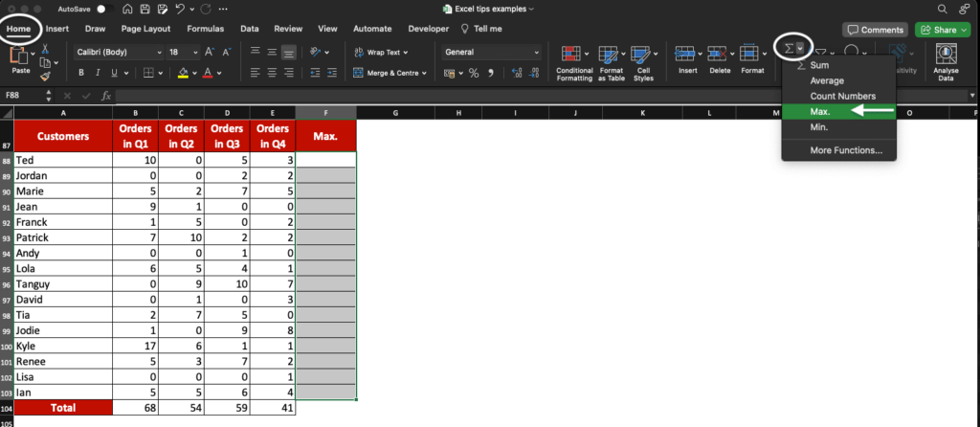Viewport: 980px width, 427px height.
Task: Click the Cut scissors icon
Action: point(45,49)
